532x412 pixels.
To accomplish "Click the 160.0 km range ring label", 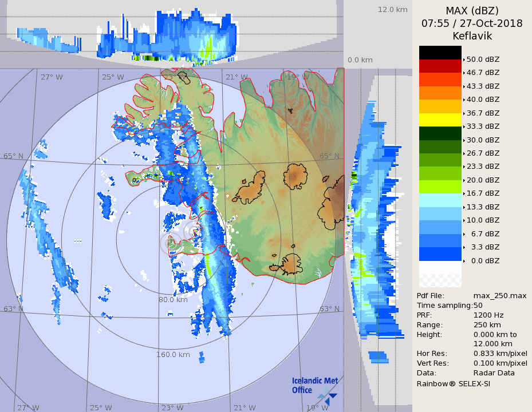I will click(x=173, y=354).
